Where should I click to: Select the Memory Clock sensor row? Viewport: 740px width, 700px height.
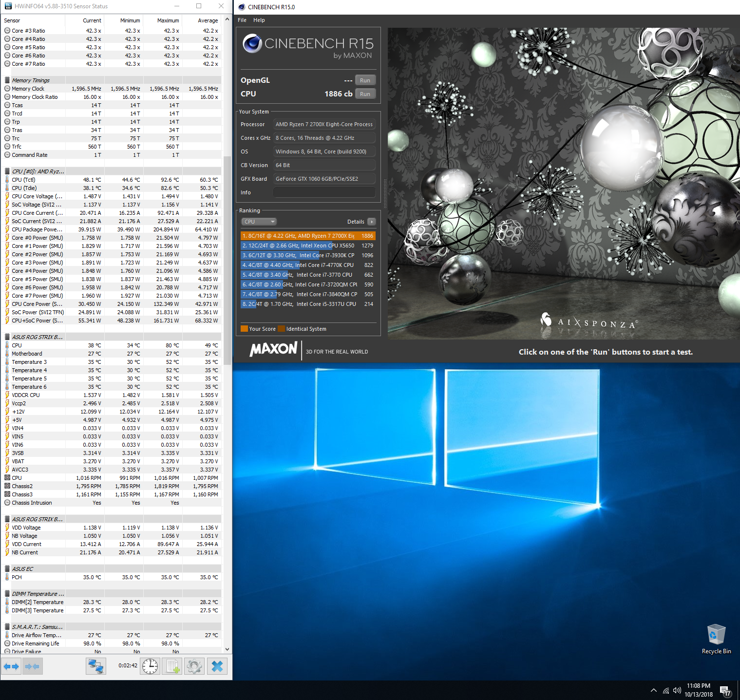coord(112,89)
